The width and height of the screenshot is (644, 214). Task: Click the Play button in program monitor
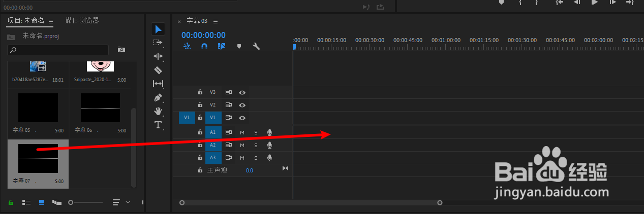[594, 2]
